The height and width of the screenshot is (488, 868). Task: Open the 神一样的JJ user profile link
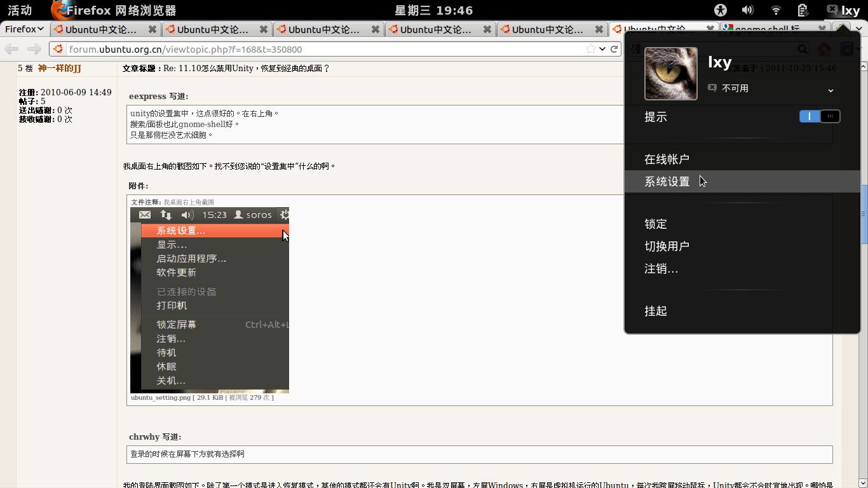pos(59,68)
